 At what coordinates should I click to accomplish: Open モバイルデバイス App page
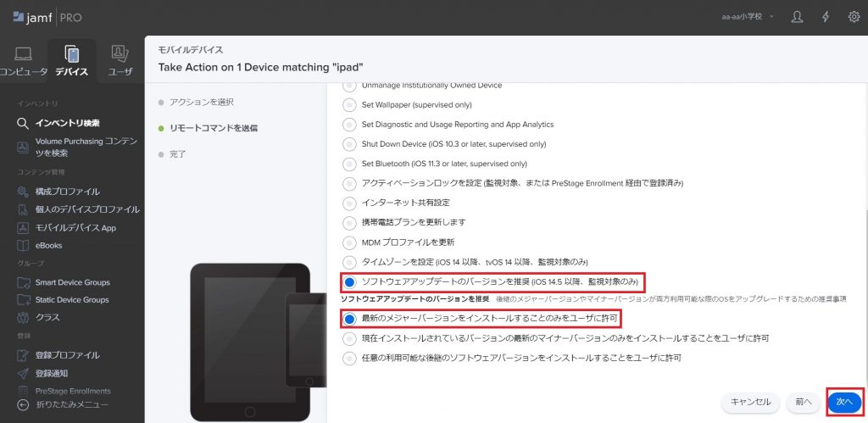(x=75, y=227)
